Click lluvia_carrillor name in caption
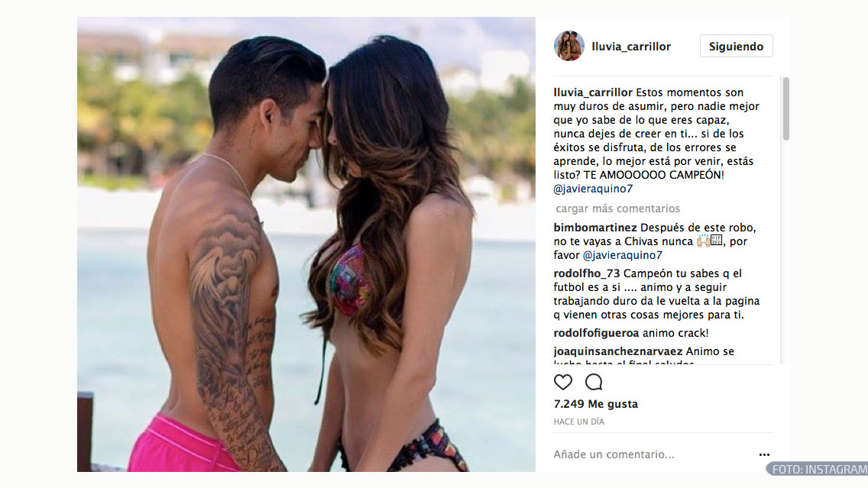 pyautogui.click(x=593, y=92)
